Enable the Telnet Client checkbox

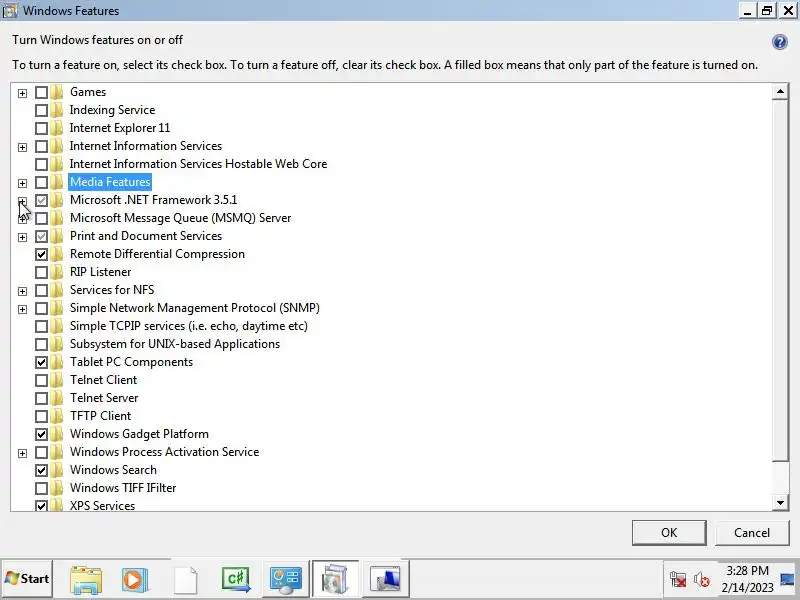point(41,380)
